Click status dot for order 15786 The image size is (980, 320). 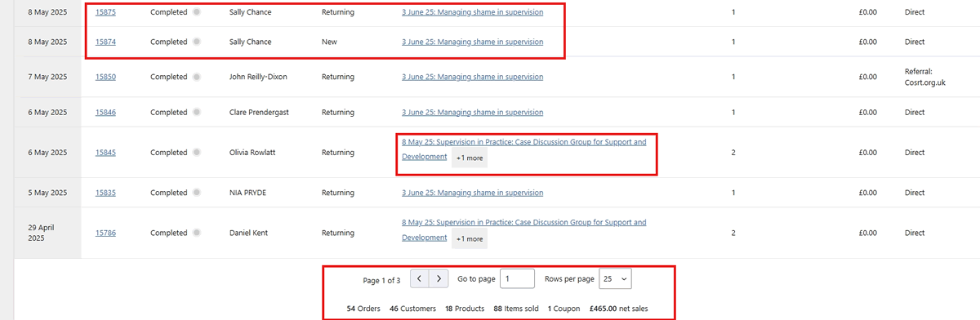click(x=196, y=233)
